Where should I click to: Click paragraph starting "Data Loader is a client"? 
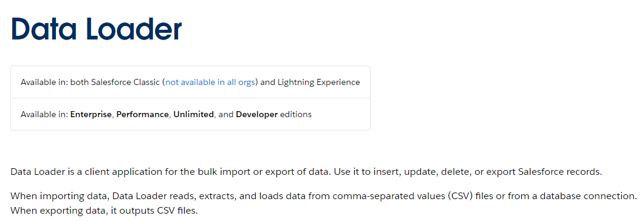(306, 172)
